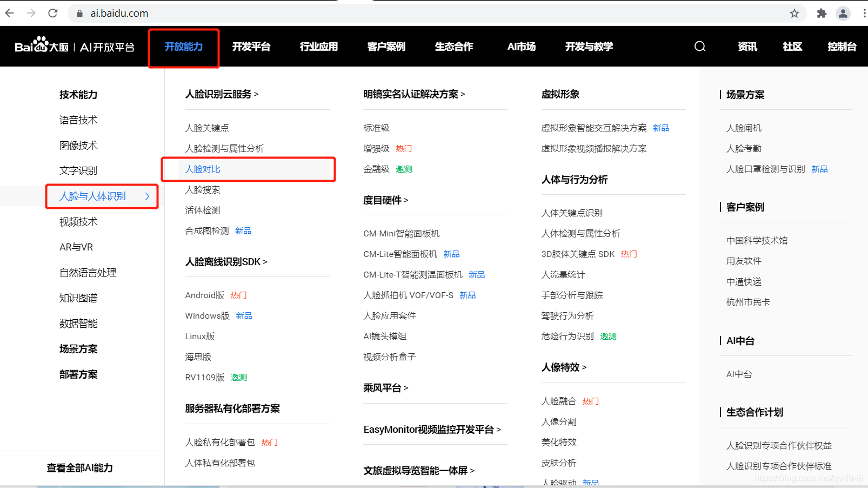Open 金融级 authentication link
This screenshot has width=868, height=488.
click(x=376, y=169)
